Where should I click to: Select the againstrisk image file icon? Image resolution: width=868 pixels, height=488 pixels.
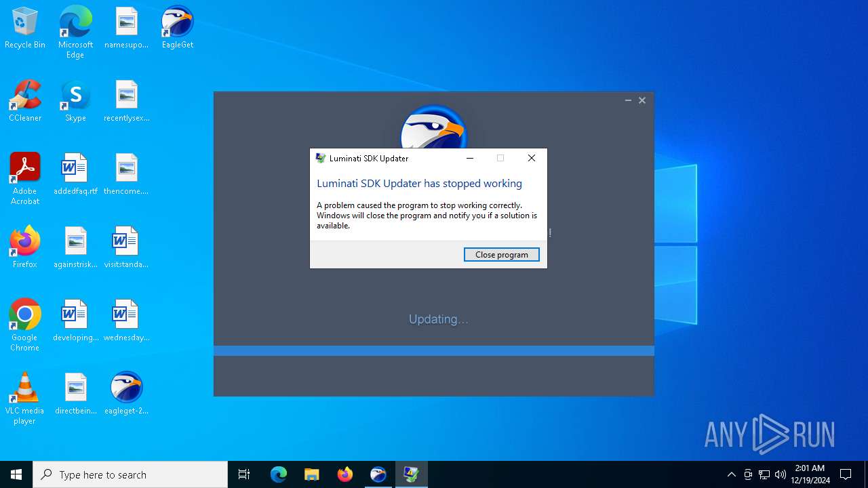pos(75,248)
